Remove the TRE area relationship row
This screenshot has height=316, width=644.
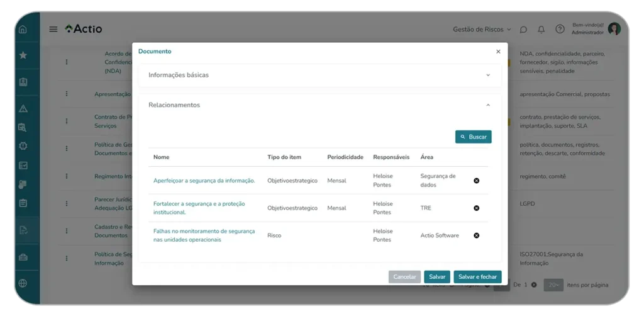pos(476,208)
